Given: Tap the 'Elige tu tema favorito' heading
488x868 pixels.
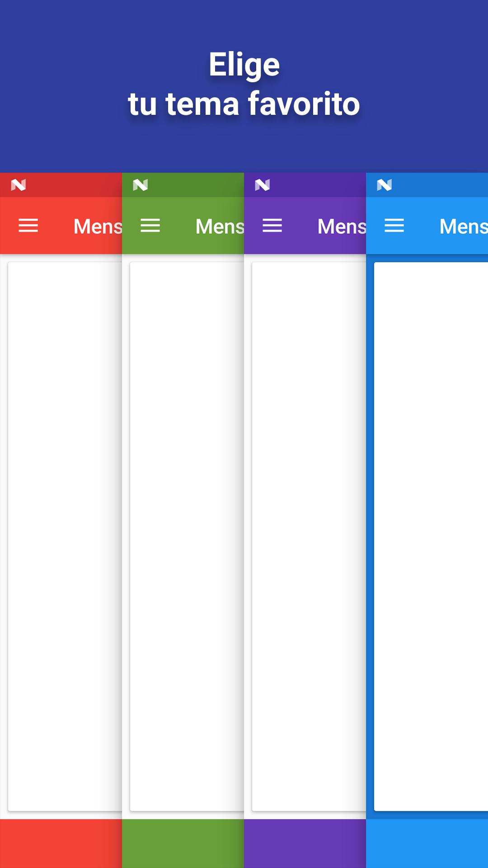Looking at the screenshot, I should [244, 84].
